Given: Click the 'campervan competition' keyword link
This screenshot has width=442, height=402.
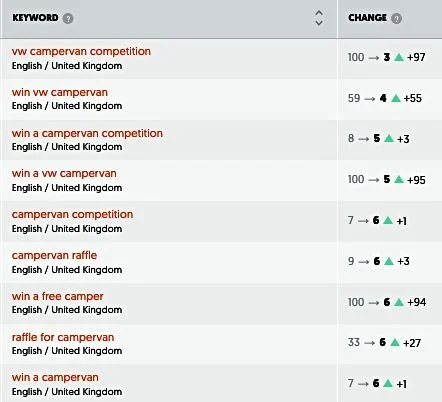Looking at the screenshot, I should 73,214.
